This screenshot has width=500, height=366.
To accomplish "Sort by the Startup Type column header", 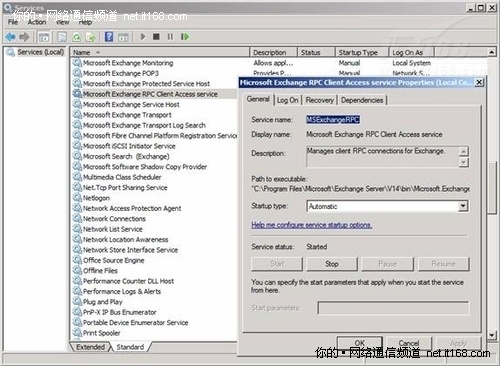I will tap(362, 52).
